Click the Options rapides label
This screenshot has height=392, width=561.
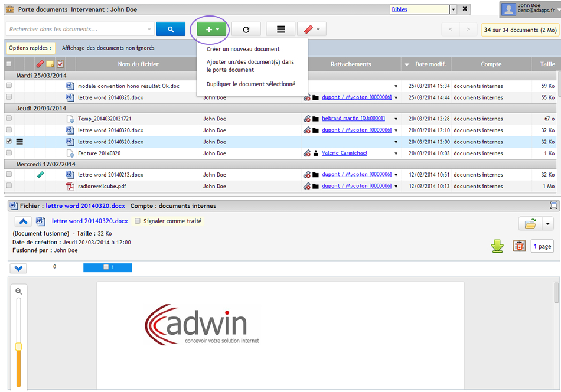(x=30, y=48)
